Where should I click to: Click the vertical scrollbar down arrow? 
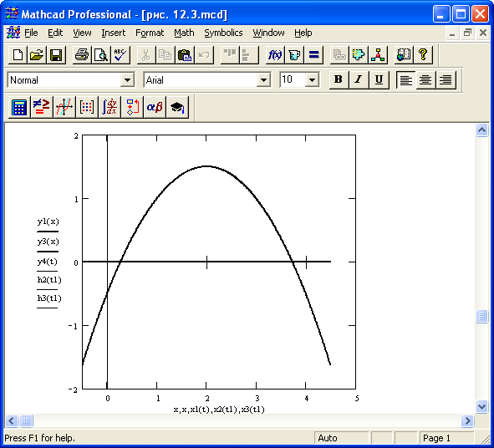[481, 406]
